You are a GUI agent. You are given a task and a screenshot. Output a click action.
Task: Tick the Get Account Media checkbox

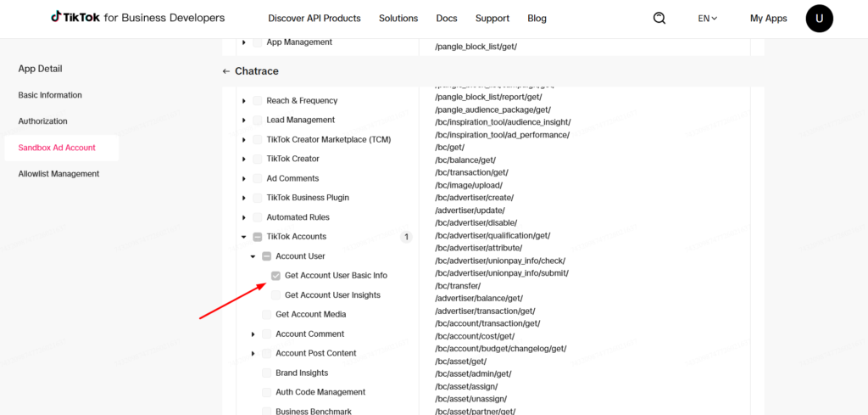(x=267, y=315)
